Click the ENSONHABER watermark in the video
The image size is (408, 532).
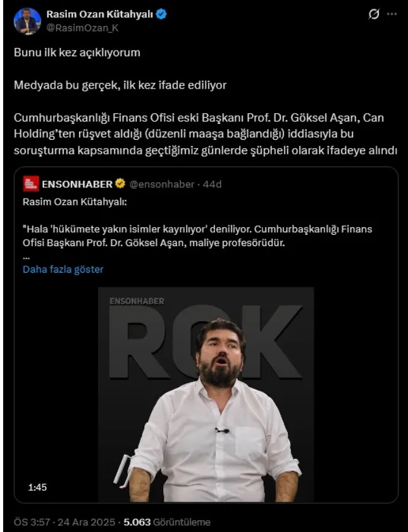coord(137,301)
